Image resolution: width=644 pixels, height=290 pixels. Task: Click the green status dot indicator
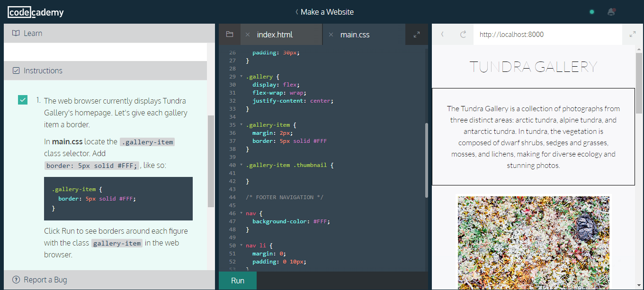592,12
